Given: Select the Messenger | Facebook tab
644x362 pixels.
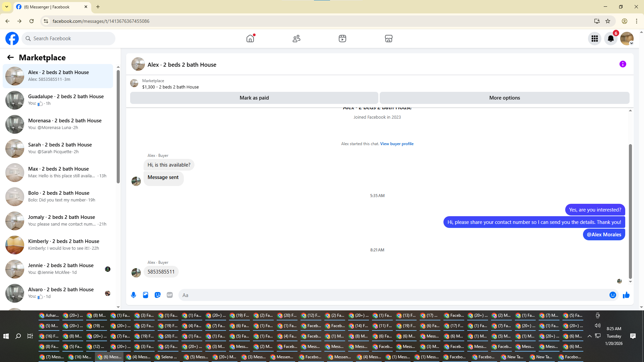Looking at the screenshot, I should [x=52, y=7].
